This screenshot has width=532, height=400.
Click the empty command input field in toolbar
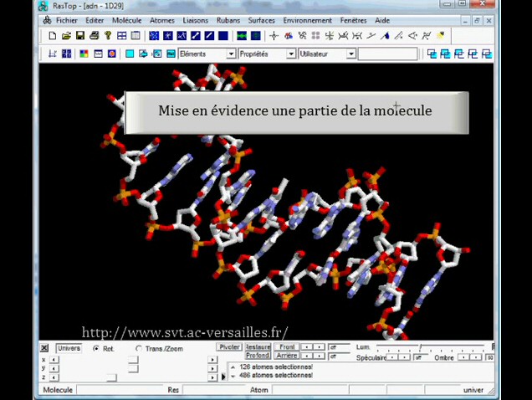coord(387,54)
